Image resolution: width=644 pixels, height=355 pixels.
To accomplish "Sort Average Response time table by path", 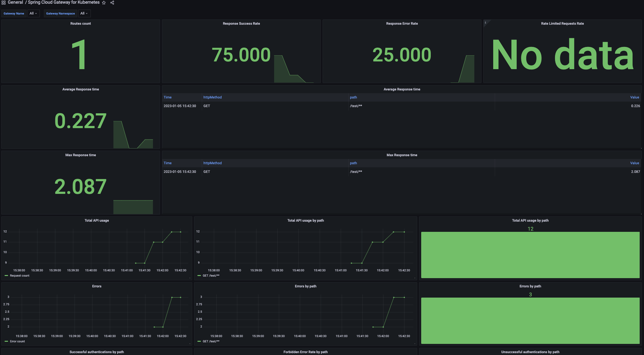I will pos(353,97).
